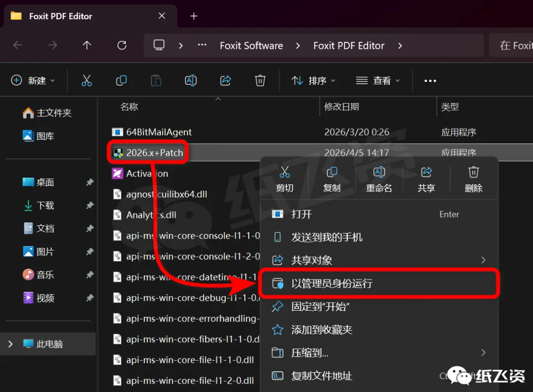
Task: Select file 64BitMailAgent
Action: point(152,132)
